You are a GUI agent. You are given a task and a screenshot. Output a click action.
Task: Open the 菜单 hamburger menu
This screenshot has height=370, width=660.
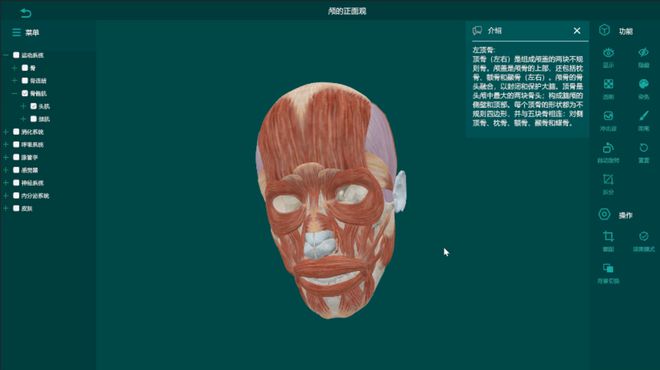[x=16, y=32]
